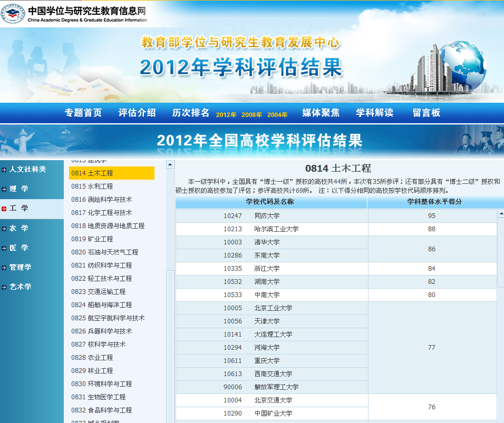Select subject 0815 水利工程
Image resolution: width=504 pixels, height=423 pixels.
[92, 186]
